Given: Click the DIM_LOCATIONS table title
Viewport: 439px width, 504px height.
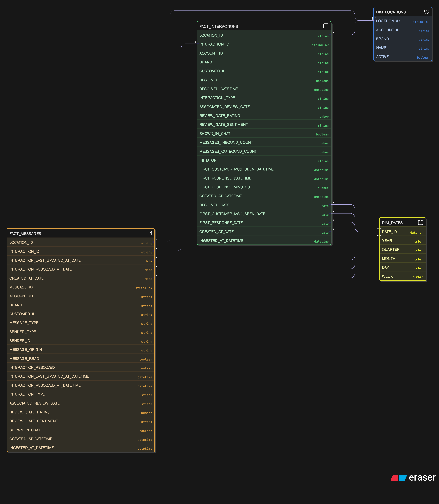Looking at the screenshot, I should (391, 12).
